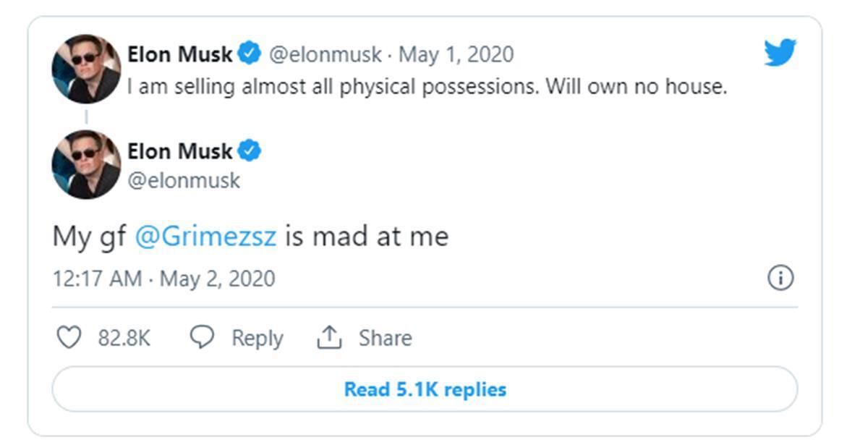Click the reply speech bubble icon

pyautogui.click(x=202, y=337)
